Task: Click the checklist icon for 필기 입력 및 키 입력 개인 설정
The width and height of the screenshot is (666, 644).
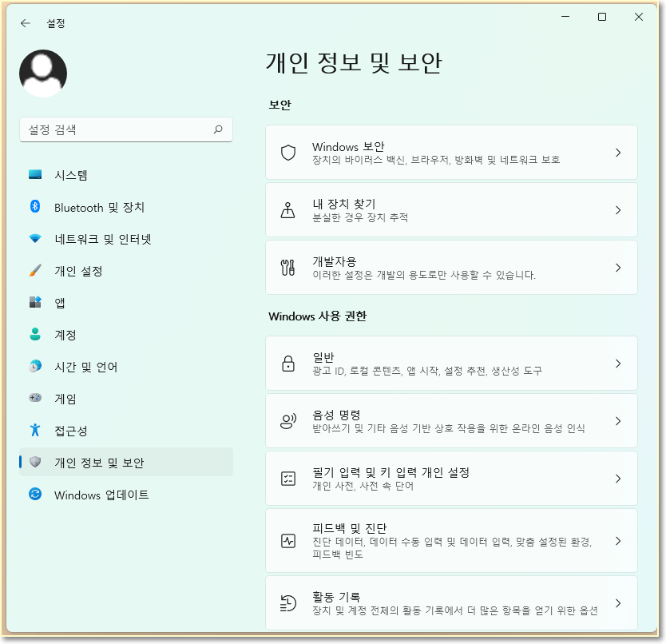Action: 288,479
